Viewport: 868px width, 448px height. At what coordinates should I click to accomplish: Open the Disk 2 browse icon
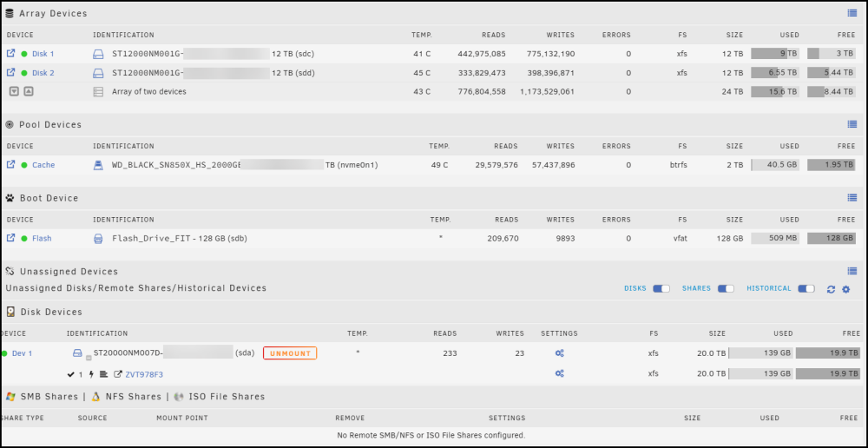[x=10, y=73]
